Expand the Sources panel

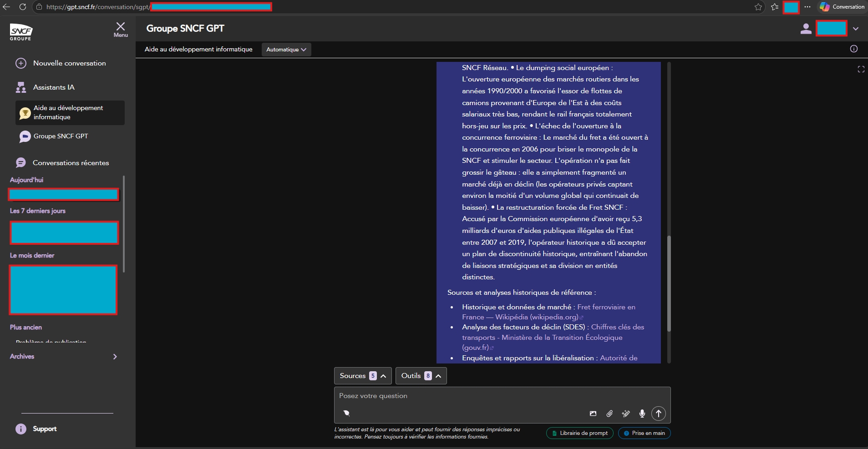[x=363, y=376]
